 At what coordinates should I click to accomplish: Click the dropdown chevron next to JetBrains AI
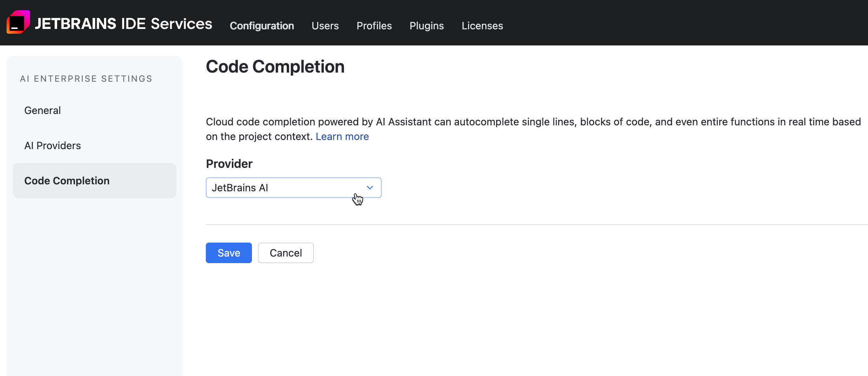pos(370,188)
